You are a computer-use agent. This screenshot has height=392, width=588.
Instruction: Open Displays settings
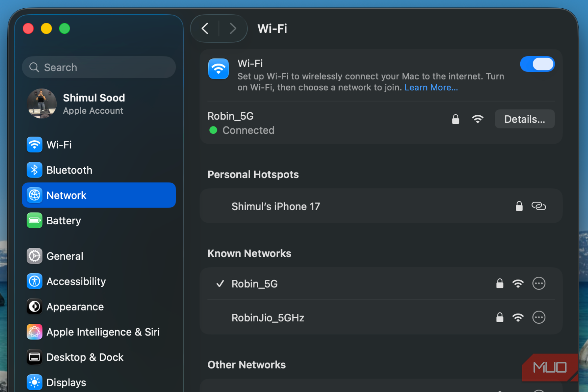99,382
